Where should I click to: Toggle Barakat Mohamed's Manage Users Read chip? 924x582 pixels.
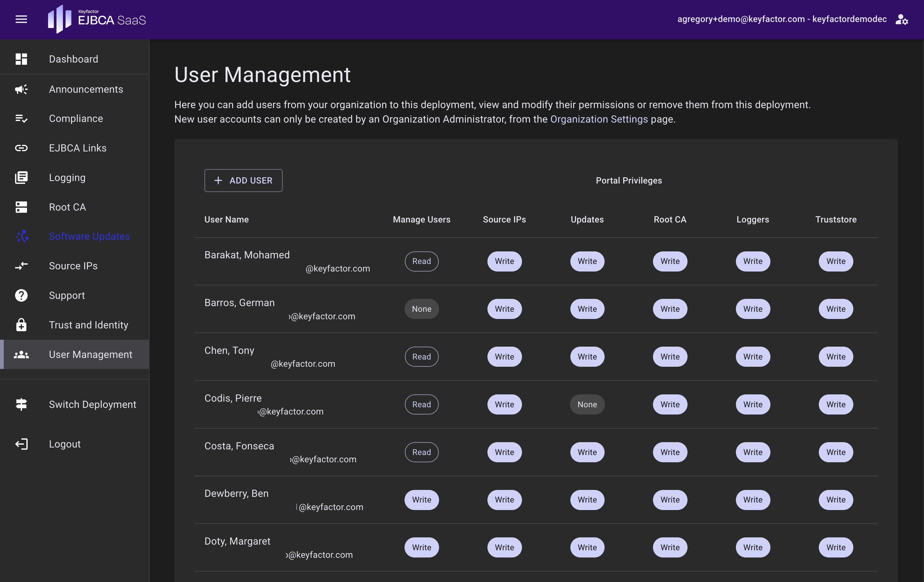421,261
